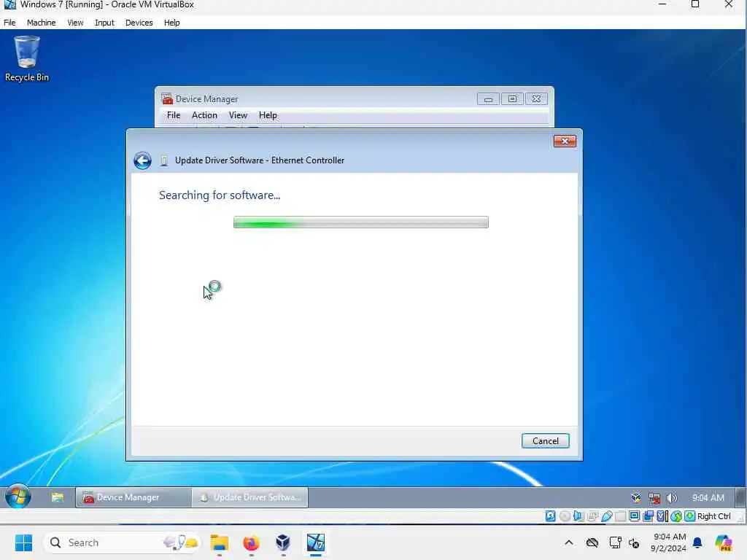This screenshot has width=747, height=560.
Task: Click VirtualBox hard disk status icon
Action: click(x=550, y=516)
